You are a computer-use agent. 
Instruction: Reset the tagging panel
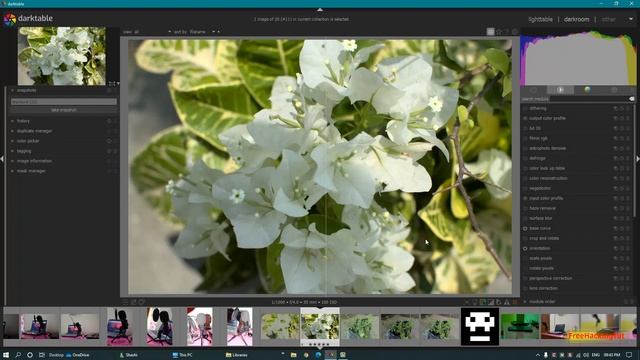click(x=109, y=151)
